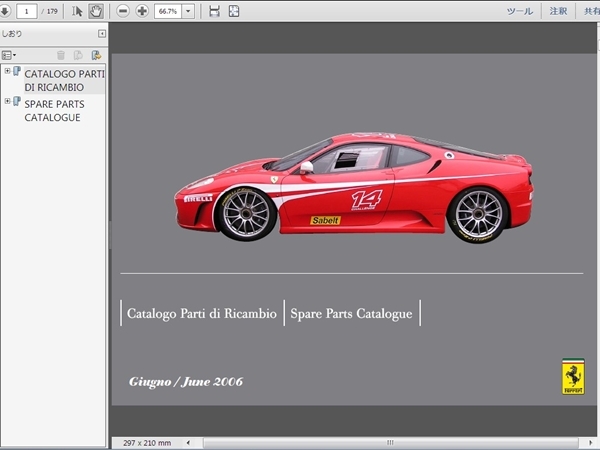
Task: Open the partially visible 共有 panel
Action: [x=591, y=11]
